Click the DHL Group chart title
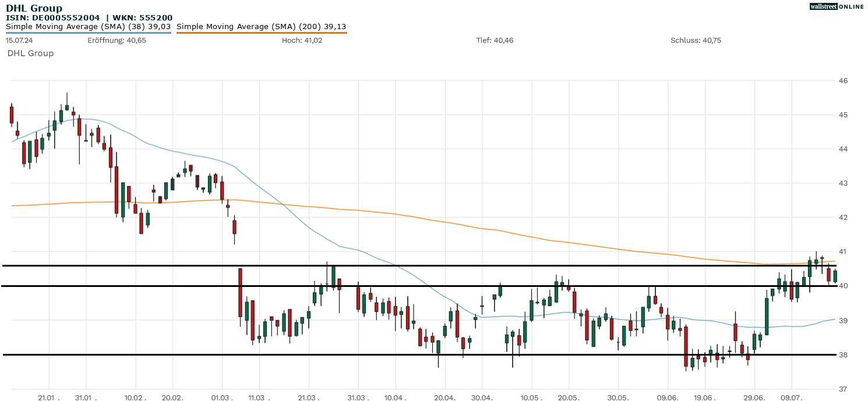 tap(34, 8)
